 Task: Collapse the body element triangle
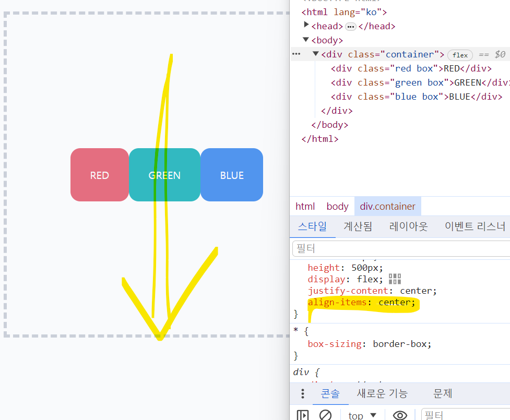pos(306,39)
